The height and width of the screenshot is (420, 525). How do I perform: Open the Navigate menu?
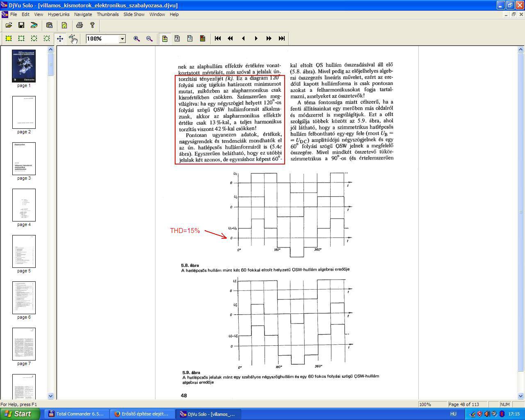(x=83, y=14)
